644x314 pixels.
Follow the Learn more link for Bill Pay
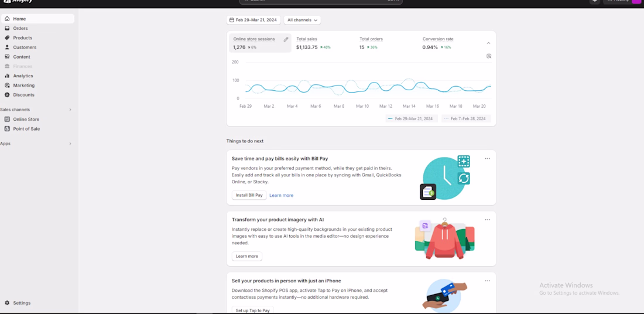coord(282,195)
